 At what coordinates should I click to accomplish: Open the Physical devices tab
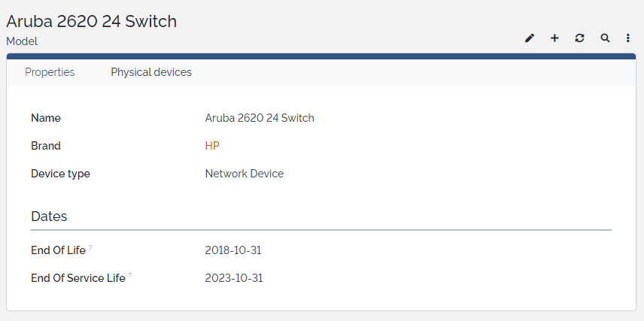pos(151,72)
